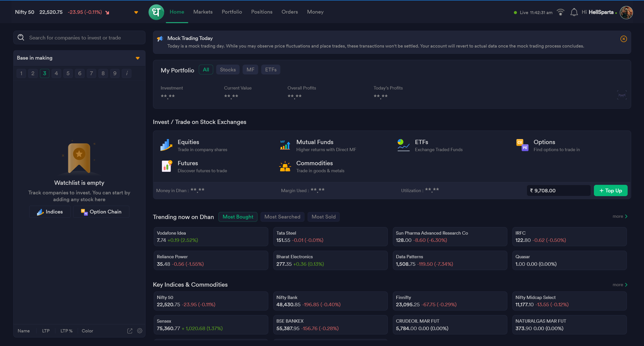The image size is (644, 346).
Task: Click the company search field
Action: (79, 38)
